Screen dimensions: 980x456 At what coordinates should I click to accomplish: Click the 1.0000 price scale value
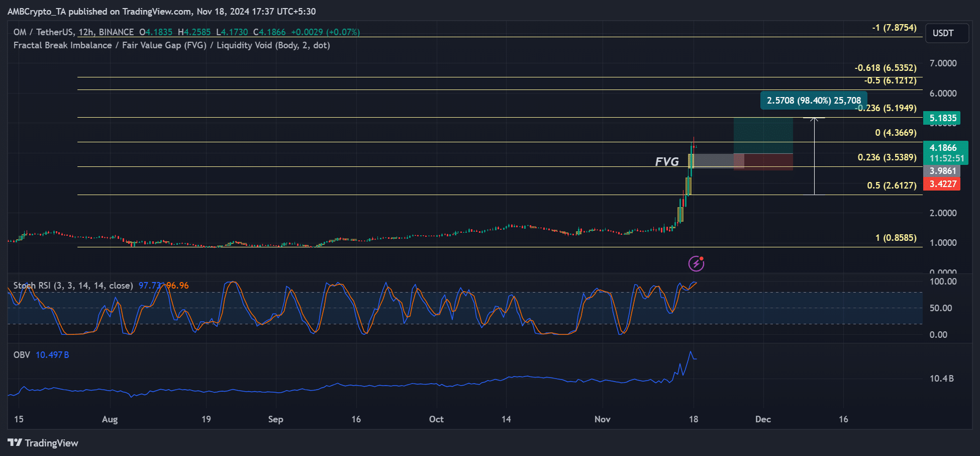pyautogui.click(x=943, y=243)
